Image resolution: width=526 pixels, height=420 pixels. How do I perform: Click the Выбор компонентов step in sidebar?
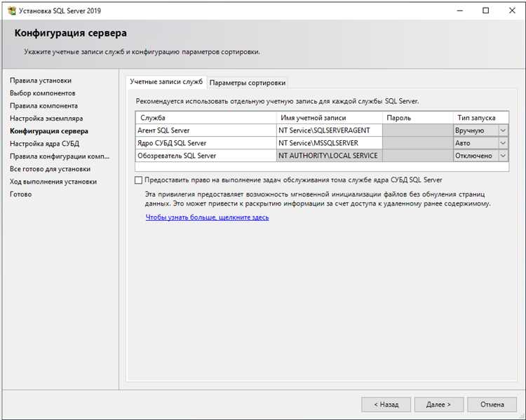[43, 93]
